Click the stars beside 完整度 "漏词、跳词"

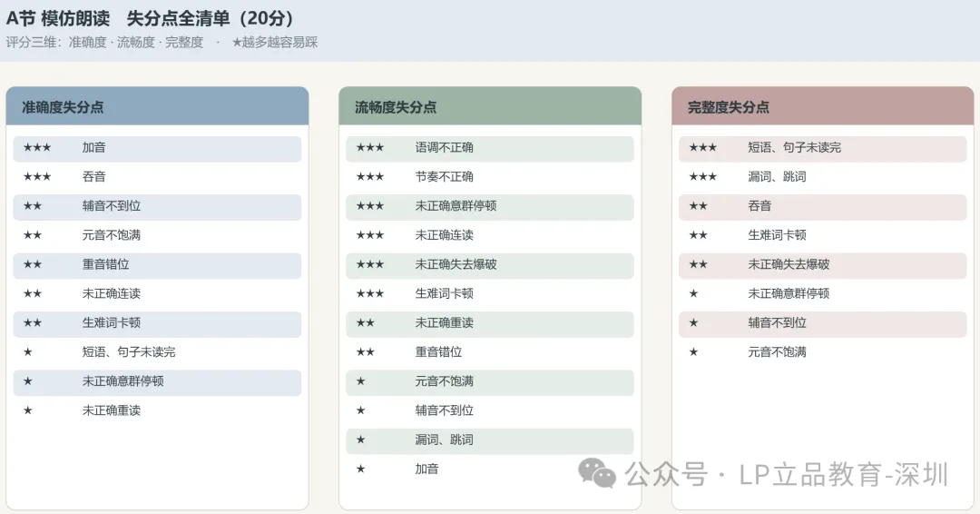[702, 177]
